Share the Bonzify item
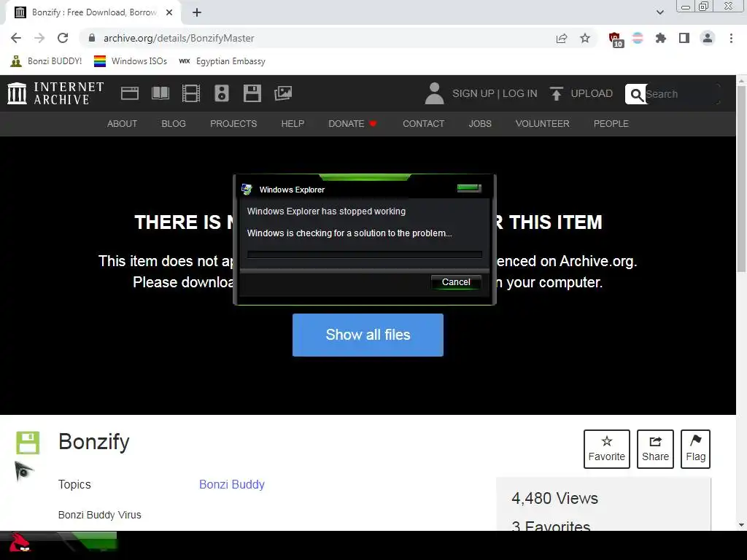747x560 pixels. [x=655, y=449]
